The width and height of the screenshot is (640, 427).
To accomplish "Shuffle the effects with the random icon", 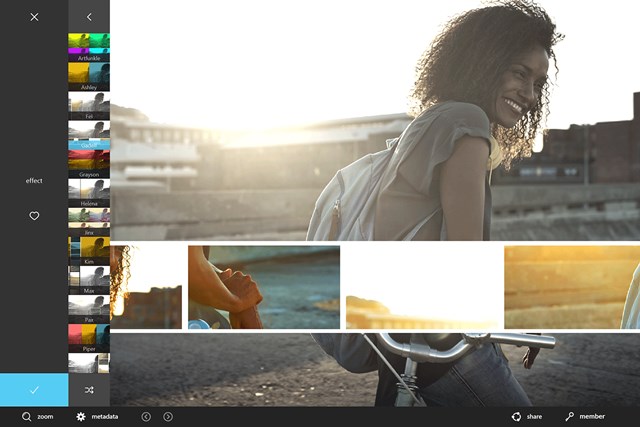I will [x=89, y=390].
